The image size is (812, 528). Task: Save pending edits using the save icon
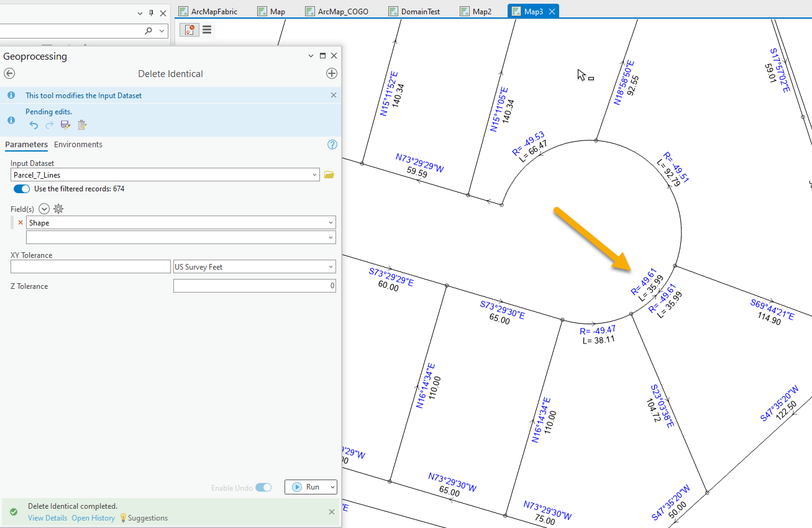(x=65, y=125)
